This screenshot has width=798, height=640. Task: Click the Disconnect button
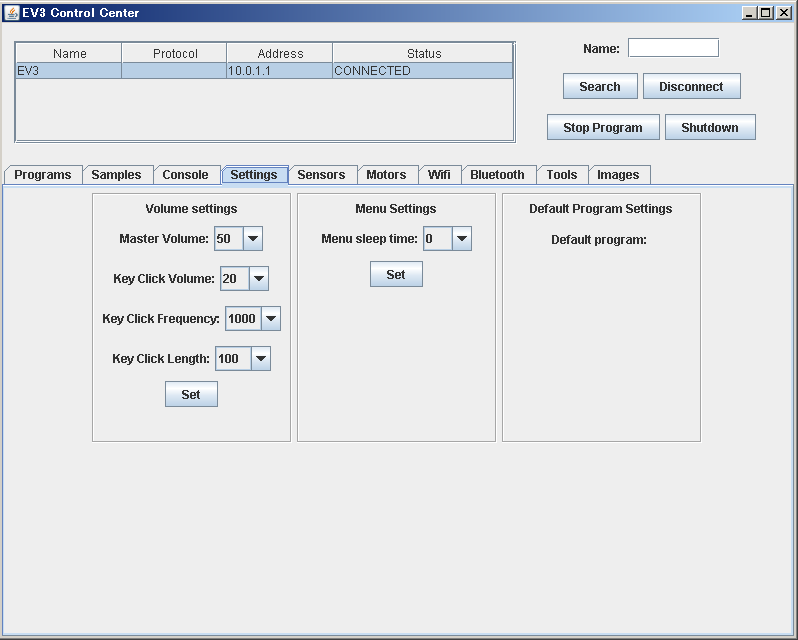pyautogui.click(x=692, y=86)
